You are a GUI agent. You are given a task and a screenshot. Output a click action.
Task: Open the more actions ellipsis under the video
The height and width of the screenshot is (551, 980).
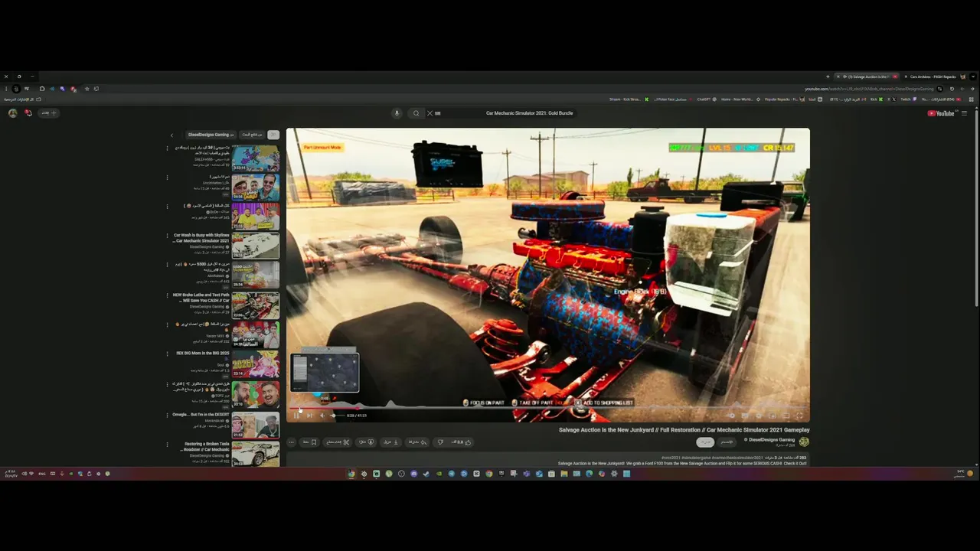point(292,442)
